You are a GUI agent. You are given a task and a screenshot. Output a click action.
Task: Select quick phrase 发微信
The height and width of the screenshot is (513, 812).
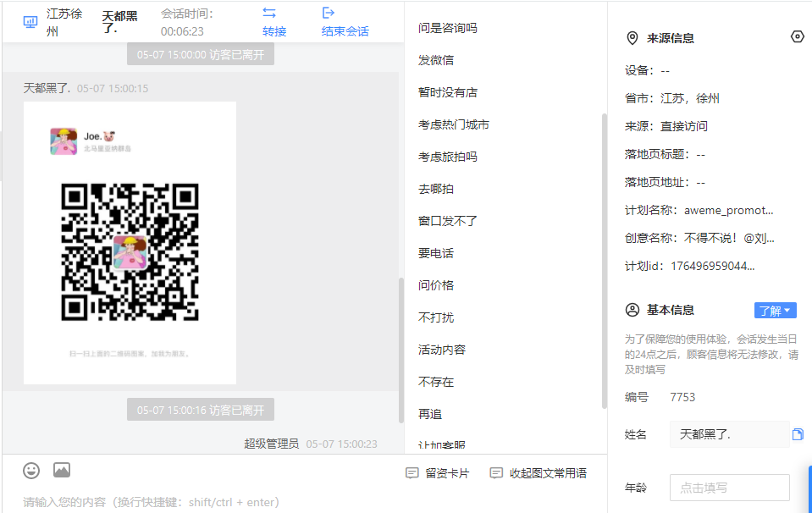(x=436, y=60)
